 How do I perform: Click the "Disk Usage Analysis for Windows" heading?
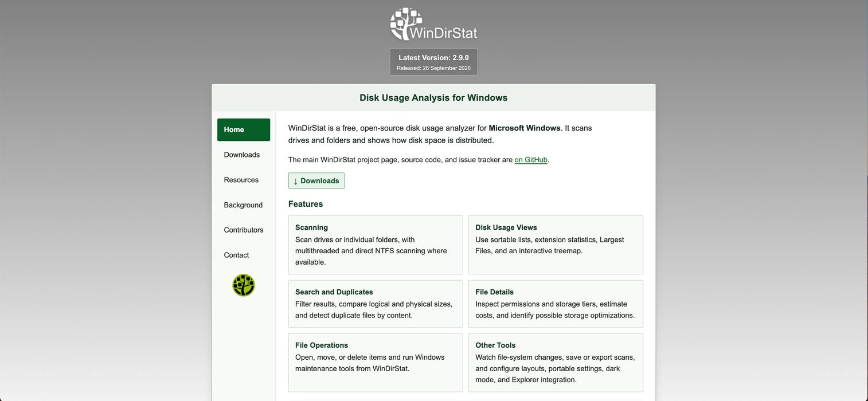[433, 97]
